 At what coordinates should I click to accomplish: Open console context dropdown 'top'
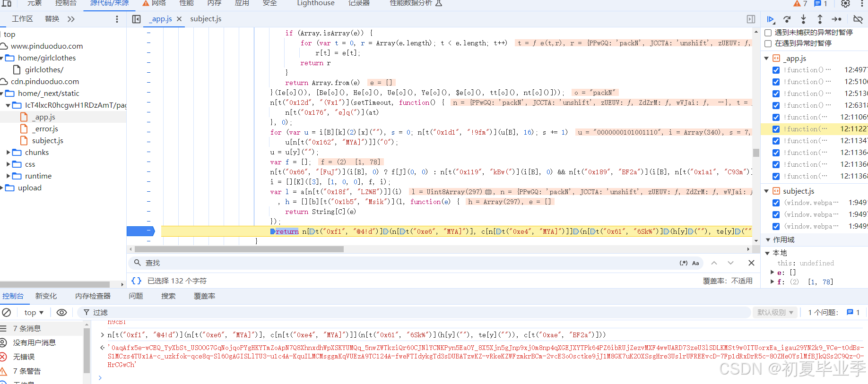tap(34, 313)
